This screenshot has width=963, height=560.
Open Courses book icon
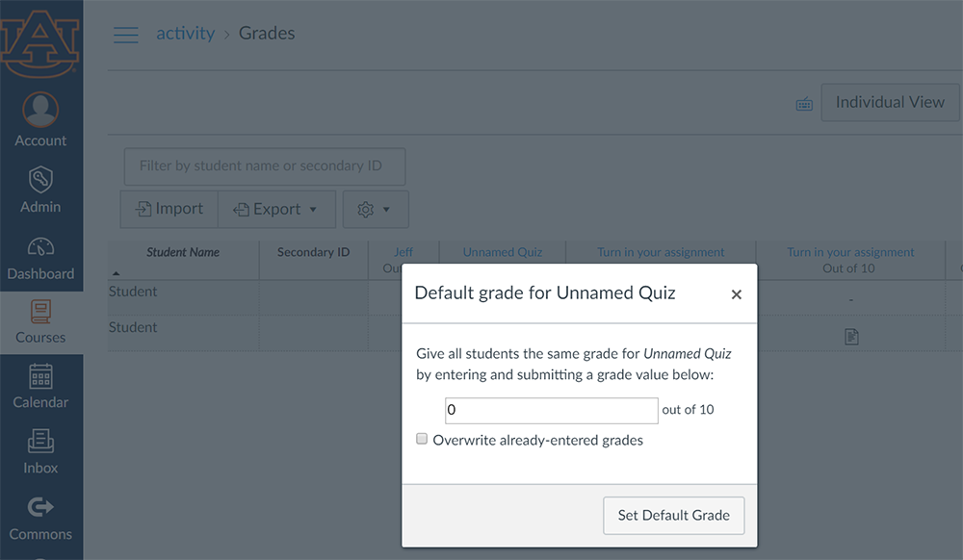tap(40, 312)
